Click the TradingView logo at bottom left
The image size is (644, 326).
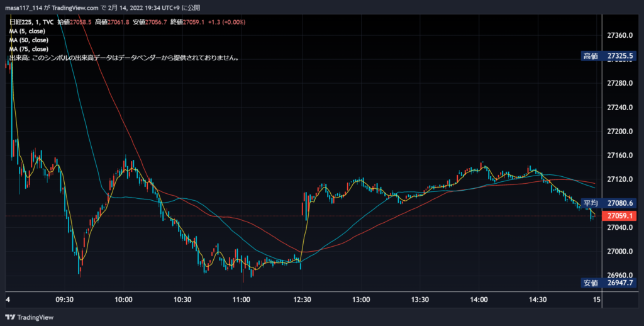[29, 317]
